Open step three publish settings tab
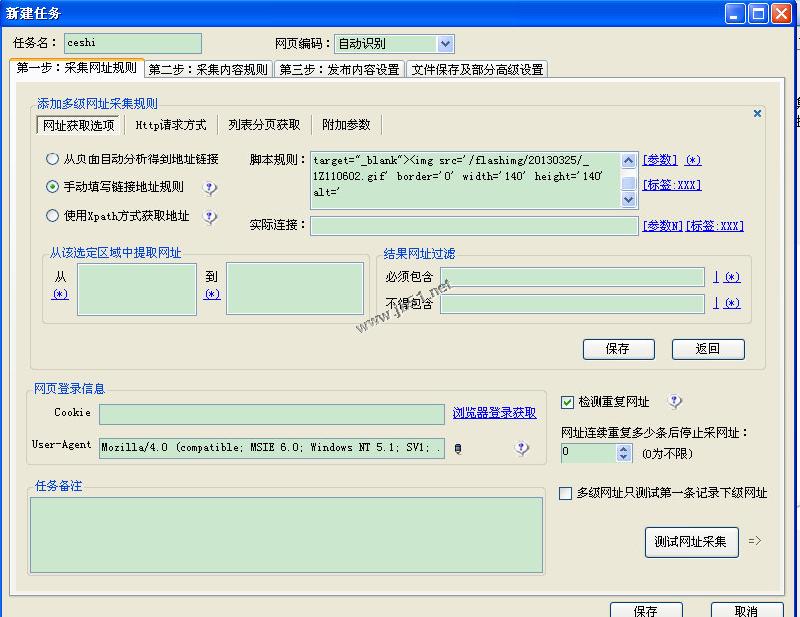 [339, 69]
